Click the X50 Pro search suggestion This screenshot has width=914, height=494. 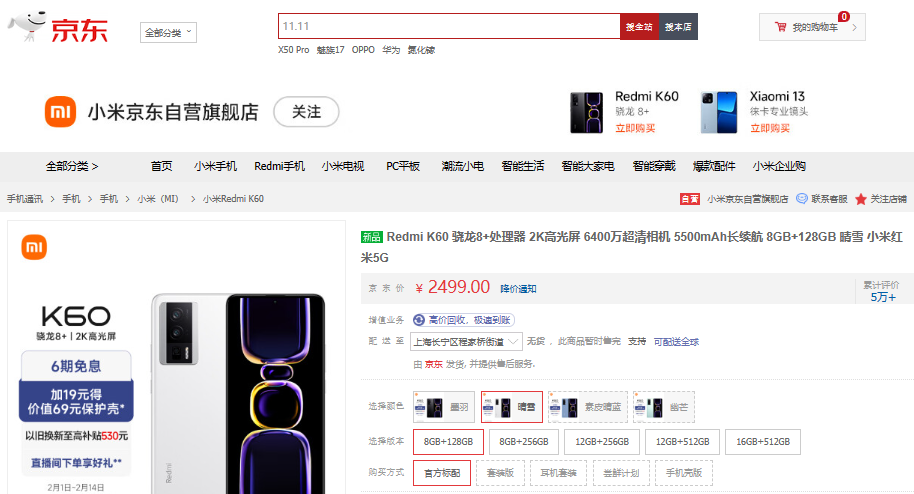coord(293,50)
